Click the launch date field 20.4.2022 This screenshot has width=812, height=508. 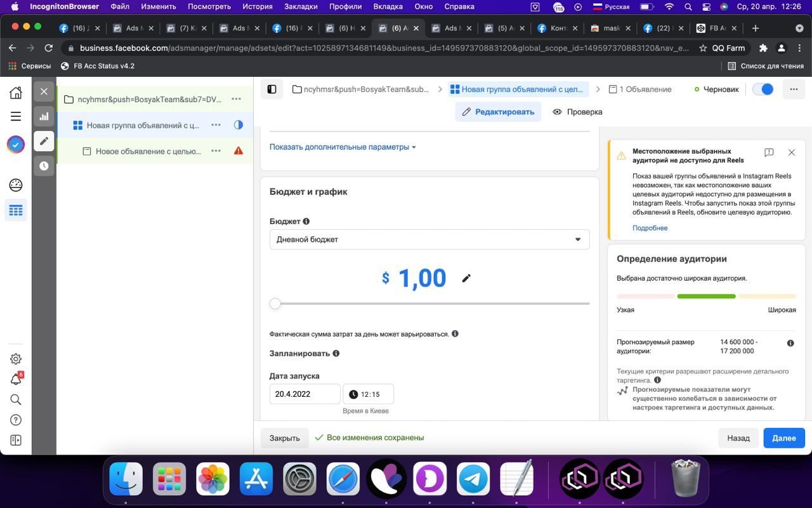(304, 394)
